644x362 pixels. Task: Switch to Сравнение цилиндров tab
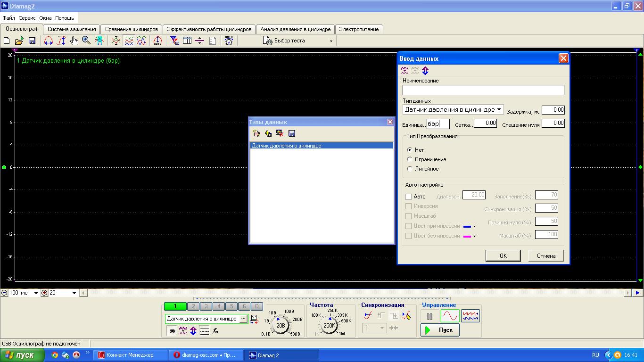click(132, 29)
